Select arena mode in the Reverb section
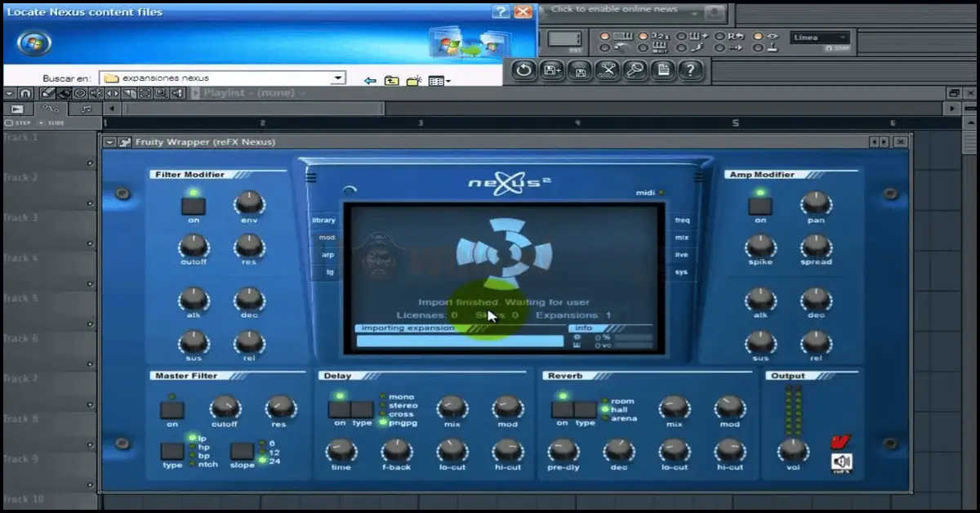980x513 pixels. click(x=605, y=417)
